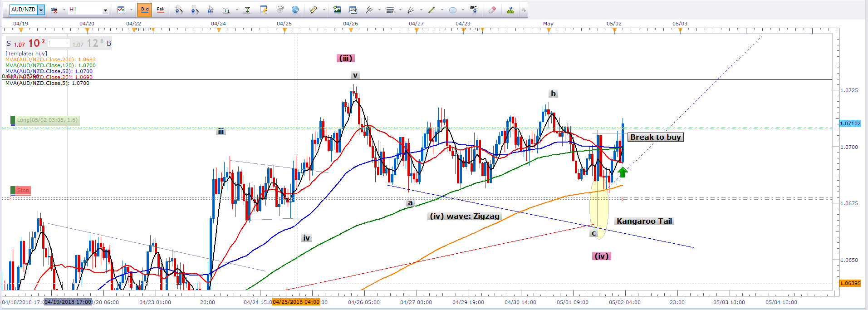868x310 pixels.
Task: Select the ruler measurement tool
Action: coord(313,10)
